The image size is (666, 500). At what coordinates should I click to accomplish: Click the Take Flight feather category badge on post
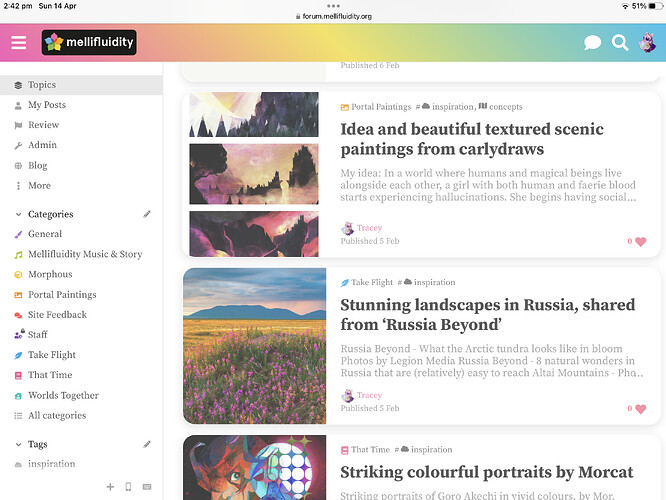point(367,282)
